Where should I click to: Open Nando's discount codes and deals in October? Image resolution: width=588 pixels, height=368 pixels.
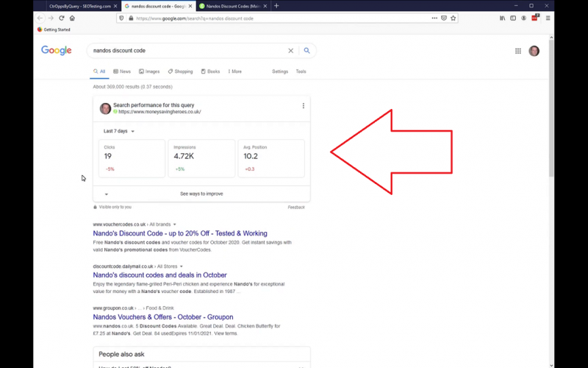point(159,275)
